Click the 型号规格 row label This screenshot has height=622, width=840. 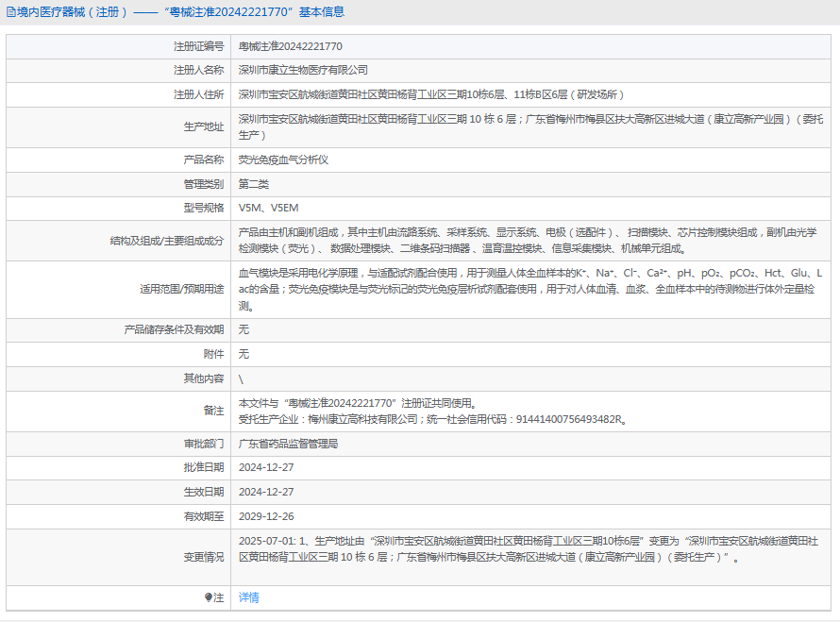204,208
